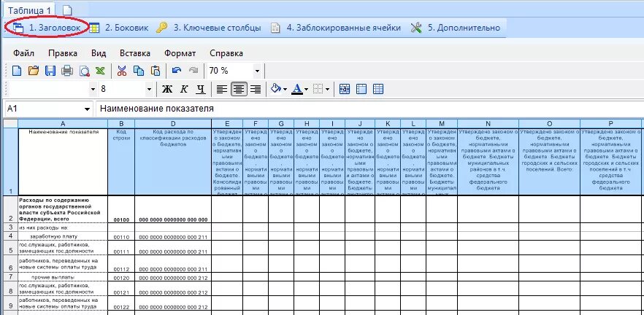Open Print preview icon
The height and width of the screenshot is (315, 644).
(84, 71)
